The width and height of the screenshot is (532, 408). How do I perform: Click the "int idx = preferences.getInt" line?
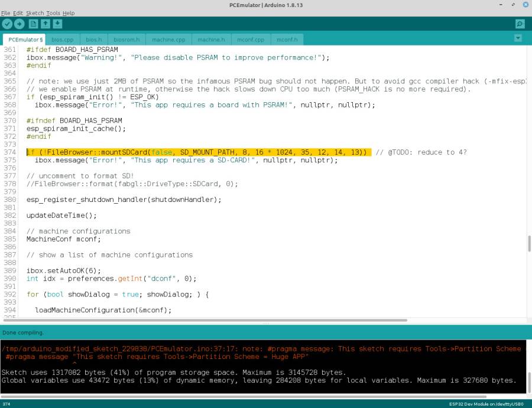coord(111,279)
